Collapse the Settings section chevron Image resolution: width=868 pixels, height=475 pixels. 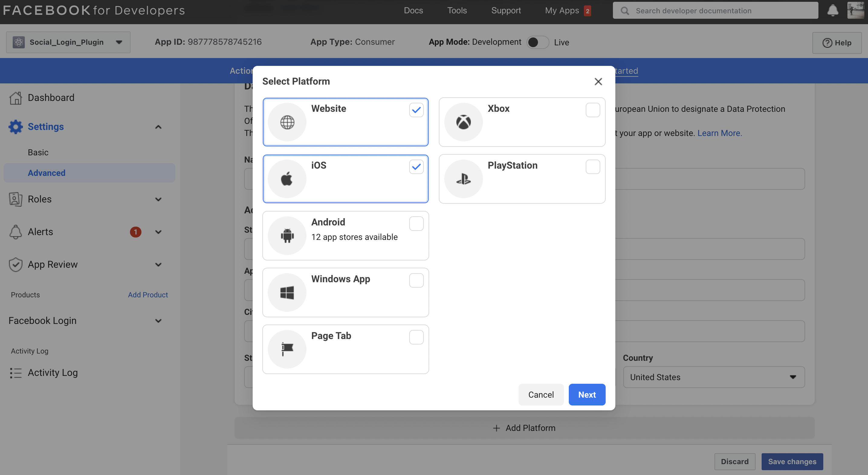point(158,127)
